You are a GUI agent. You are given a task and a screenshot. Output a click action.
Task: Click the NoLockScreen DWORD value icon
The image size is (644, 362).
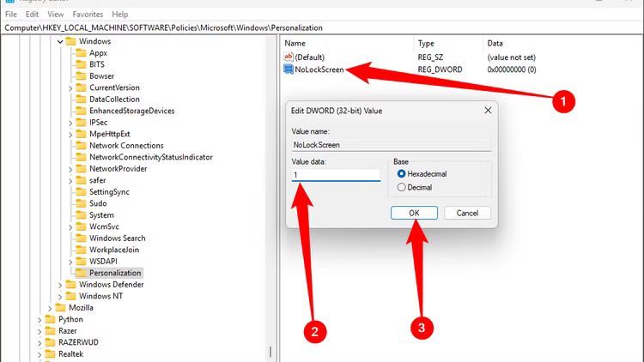[x=289, y=69]
